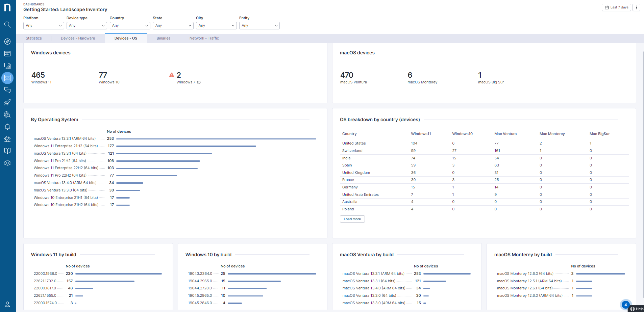The image size is (644, 312).
Task: Click the user profile icon
Action: (x=7, y=304)
